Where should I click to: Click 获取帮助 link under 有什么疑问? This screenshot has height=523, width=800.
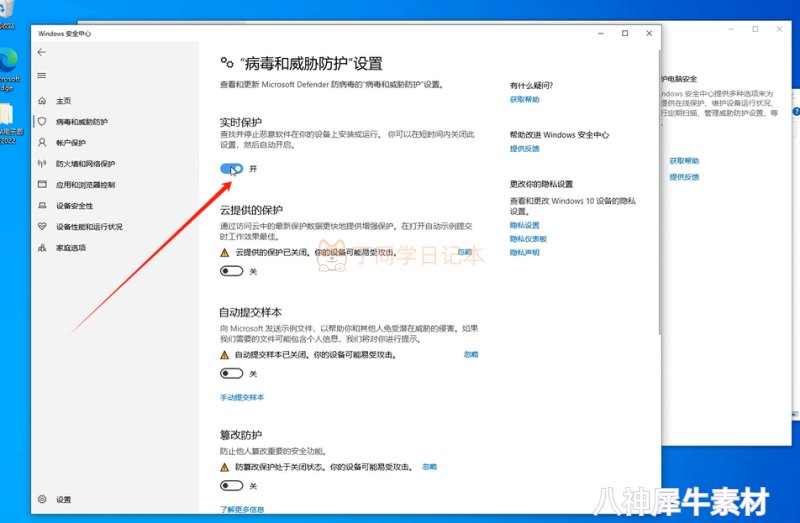[524, 100]
